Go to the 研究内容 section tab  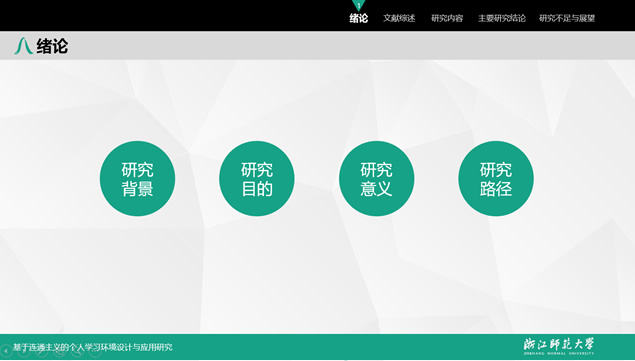point(447,18)
